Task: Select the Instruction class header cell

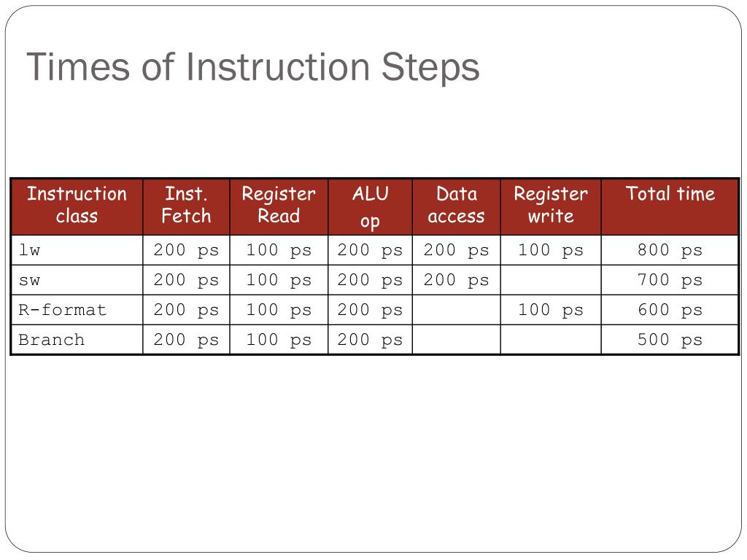Action: tap(77, 206)
